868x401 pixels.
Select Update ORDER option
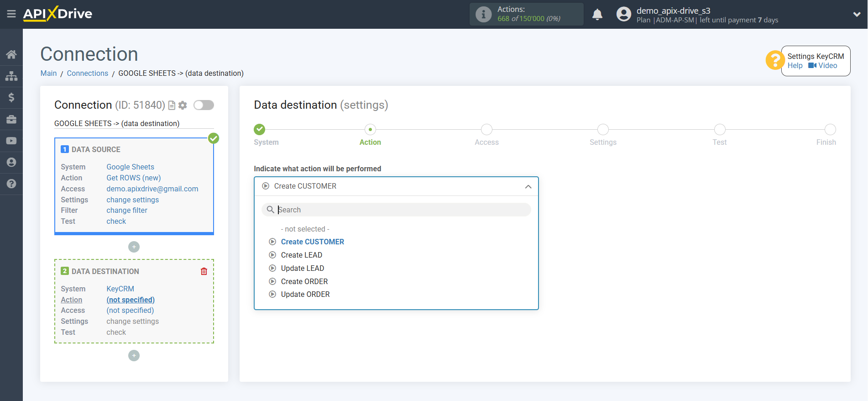[x=305, y=294]
